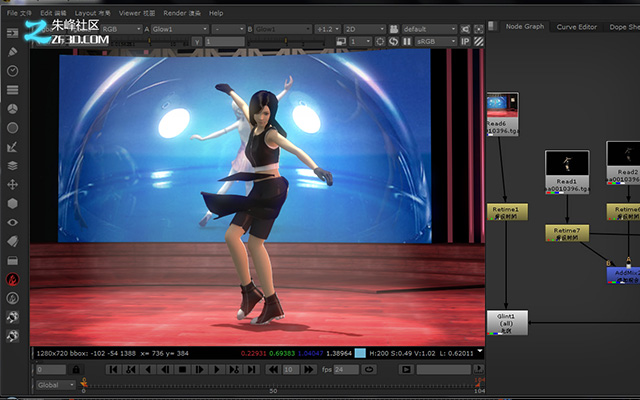Open the 3D nodes cube icon

click(13, 203)
